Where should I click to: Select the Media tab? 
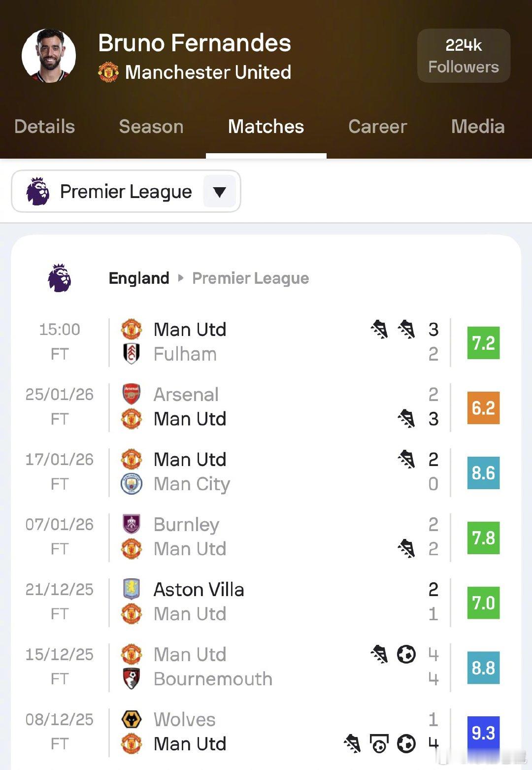(x=477, y=127)
